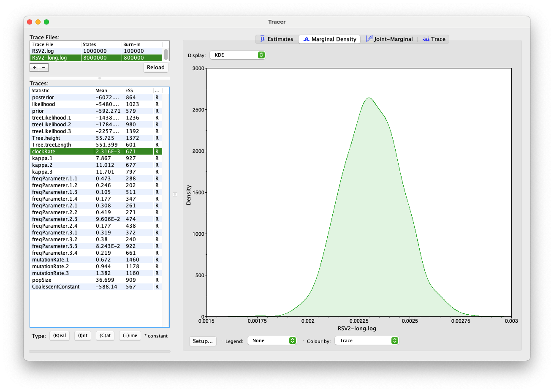This screenshot has width=554, height=392.
Task: Click the States column header
Action: (x=101, y=44)
